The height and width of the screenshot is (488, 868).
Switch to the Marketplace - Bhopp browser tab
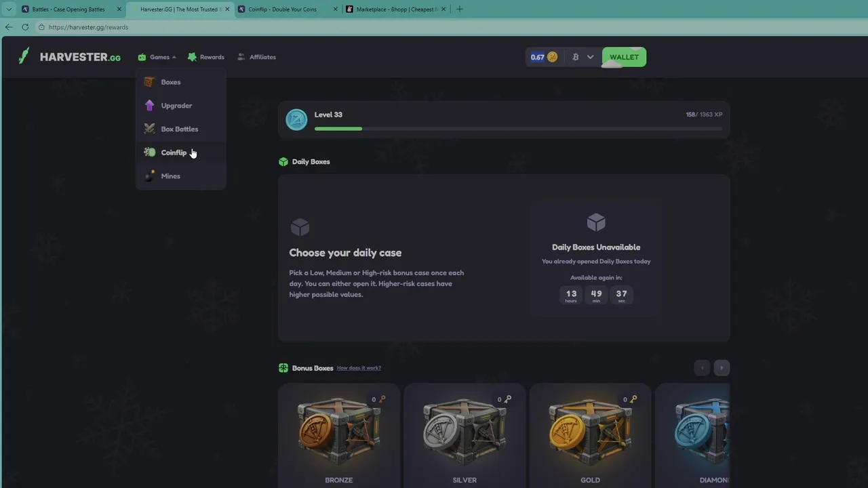click(396, 9)
